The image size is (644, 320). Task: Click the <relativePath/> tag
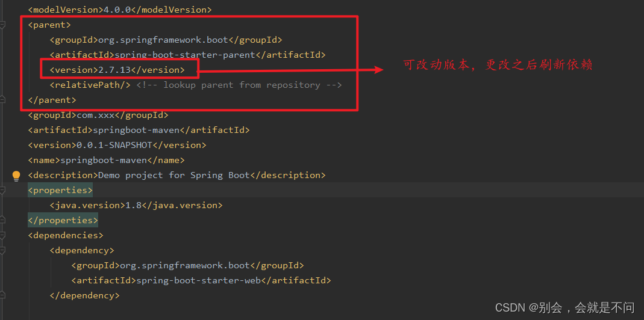[90, 85]
